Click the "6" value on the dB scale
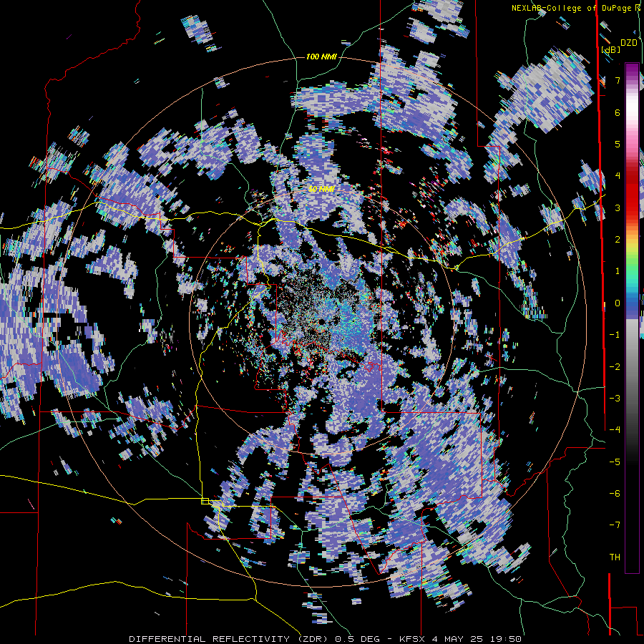Screen dimensions: 644x644 (618, 112)
